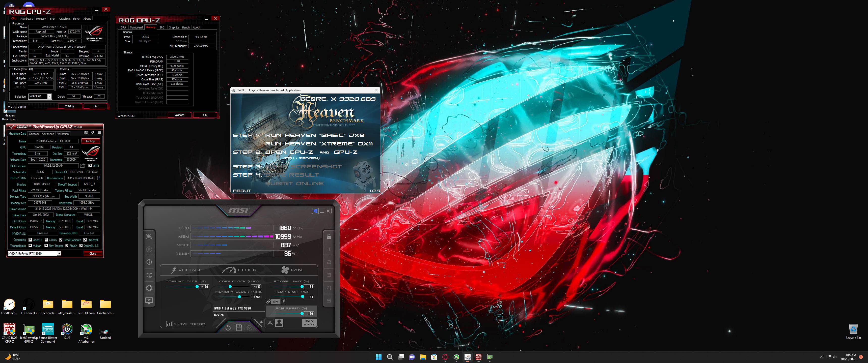Screen dimensions: 868x363
Task: Take a GPU-Z screenshot with camera icon
Action: [x=86, y=132]
